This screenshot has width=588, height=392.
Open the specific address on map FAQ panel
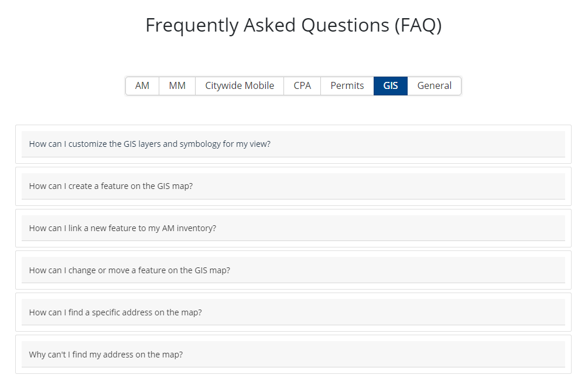[293, 312]
